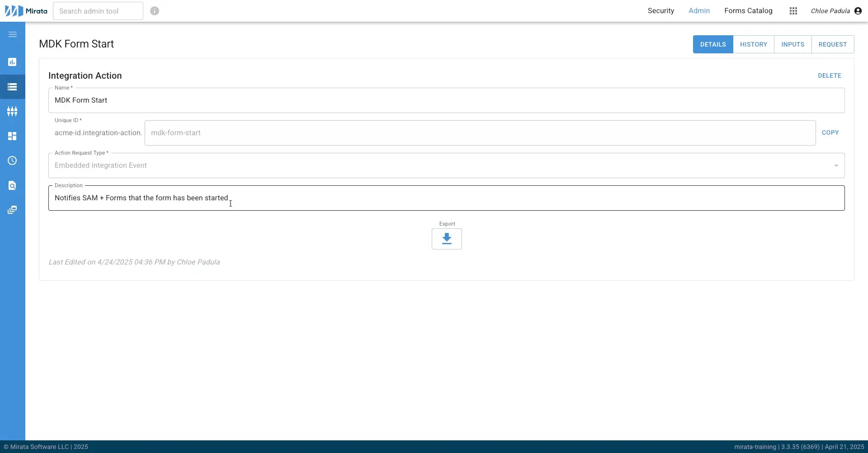Image resolution: width=868 pixels, height=453 pixels.
Task: Open the apps grid icon in top bar
Action: 793,11
